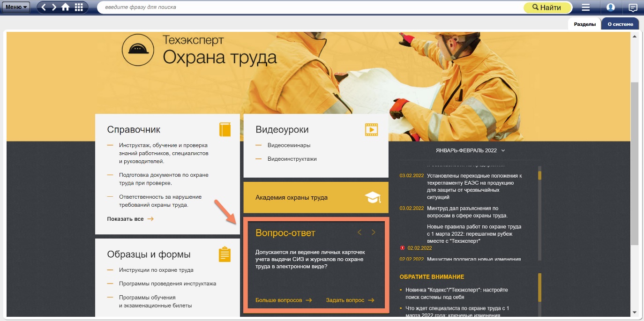Click the graduation cap icon on Академия
Viewport: 644px width, 321px height.
point(373,197)
